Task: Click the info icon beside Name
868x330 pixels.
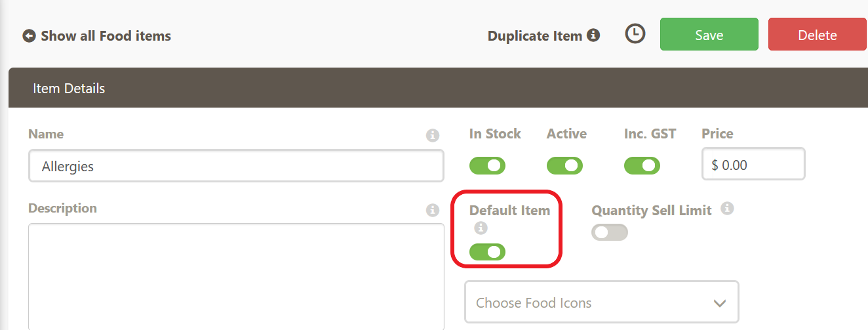Action: 432,136
